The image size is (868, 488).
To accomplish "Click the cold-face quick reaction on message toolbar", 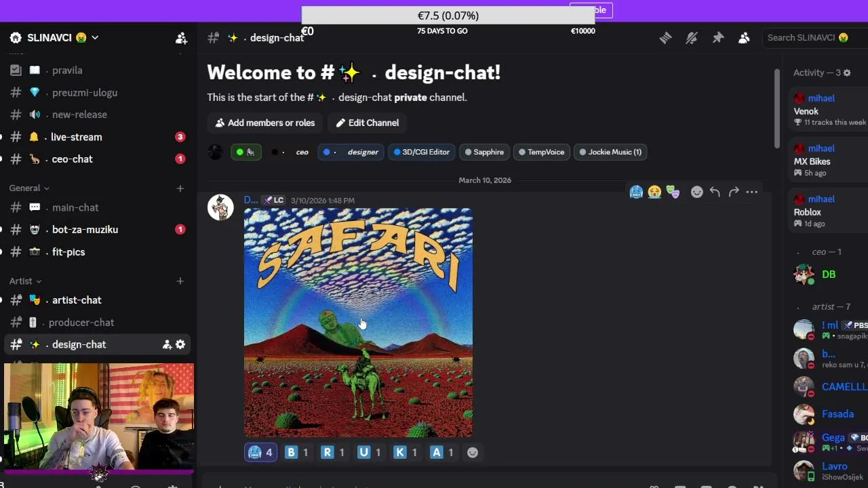I will pos(636,192).
